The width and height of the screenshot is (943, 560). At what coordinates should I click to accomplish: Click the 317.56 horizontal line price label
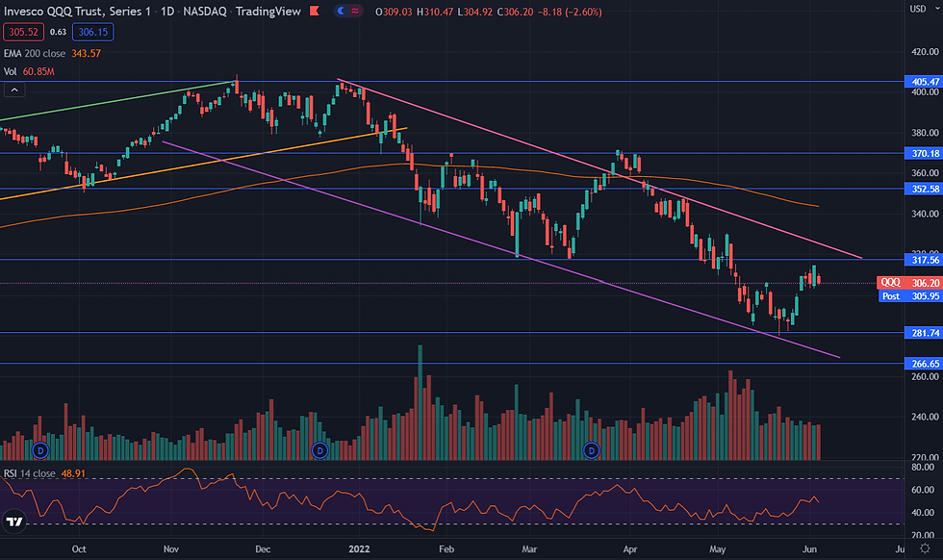[923, 260]
